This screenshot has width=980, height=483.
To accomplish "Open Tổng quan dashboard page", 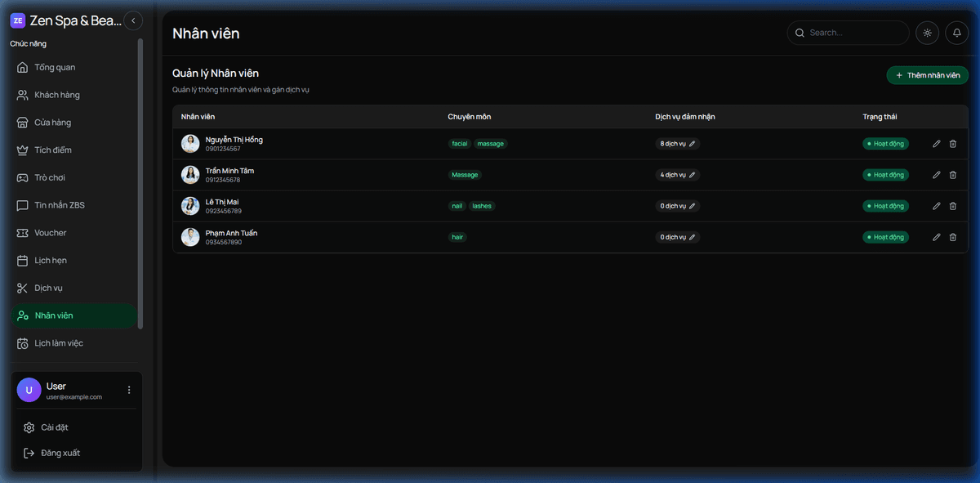I will point(55,67).
